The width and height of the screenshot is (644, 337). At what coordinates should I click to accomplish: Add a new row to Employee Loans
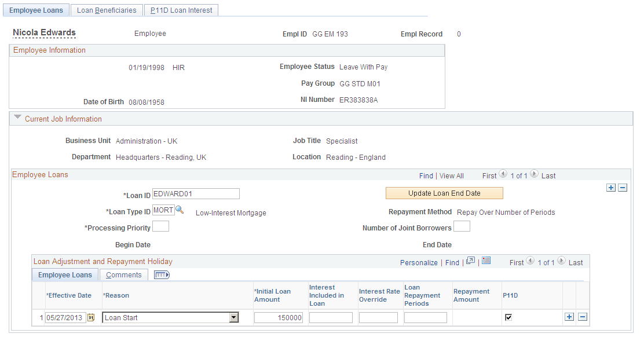tap(611, 186)
